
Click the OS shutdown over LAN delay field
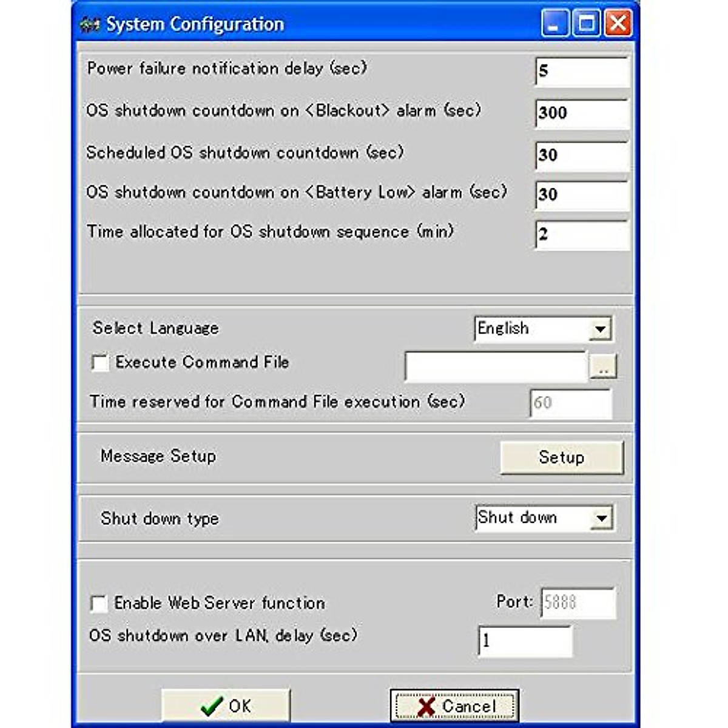pos(525,642)
